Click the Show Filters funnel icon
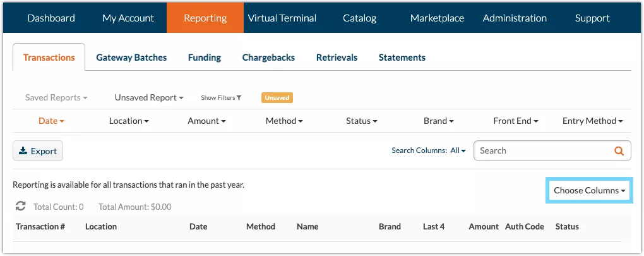 pos(239,98)
